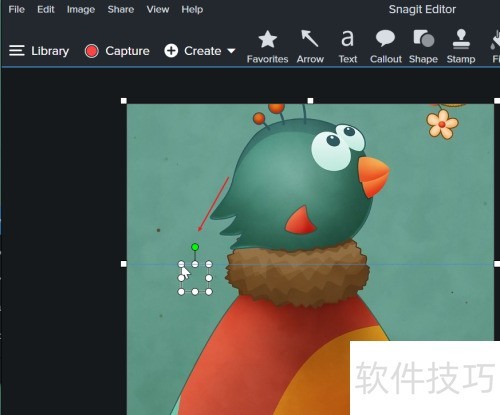Click the bottom-center handle of selected object
The width and height of the screenshot is (500, 415).
(x=195, y=292)
